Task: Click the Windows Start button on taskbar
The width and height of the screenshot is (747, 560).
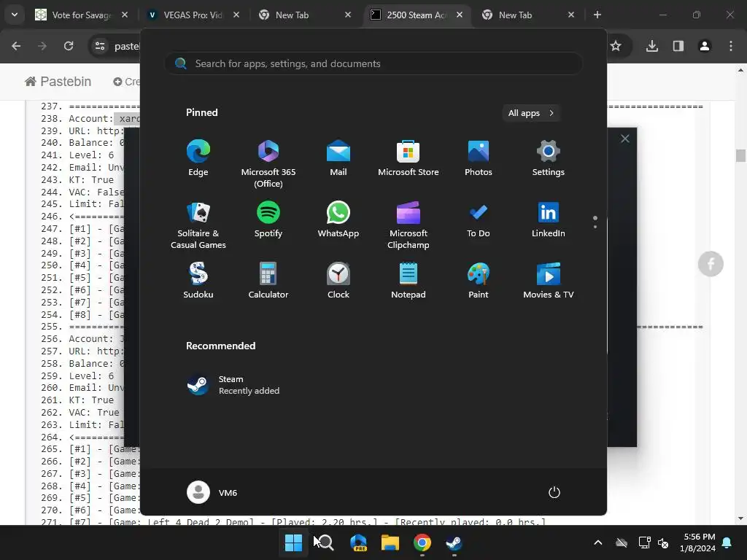Action: pyautogui.click(x=293, y=542)
